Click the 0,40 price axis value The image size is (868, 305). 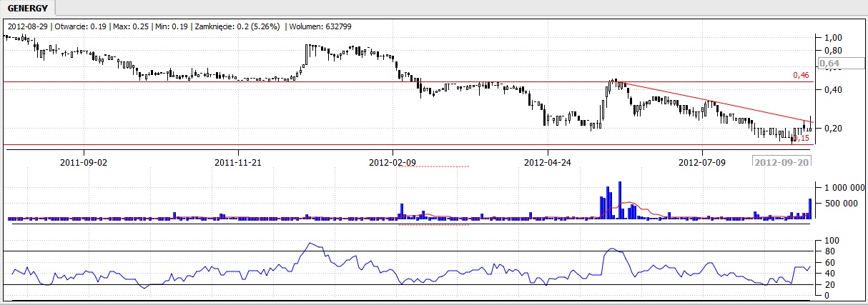pyautogui.click(x=834, y=89)
